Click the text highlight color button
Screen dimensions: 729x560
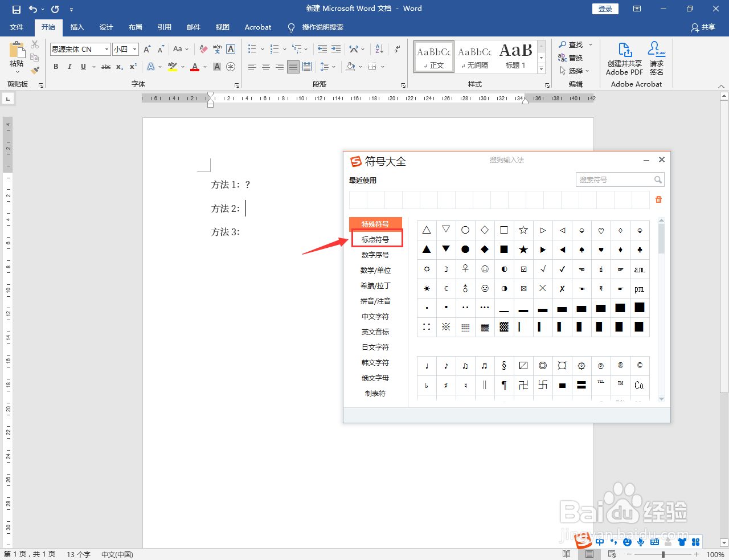173,67
